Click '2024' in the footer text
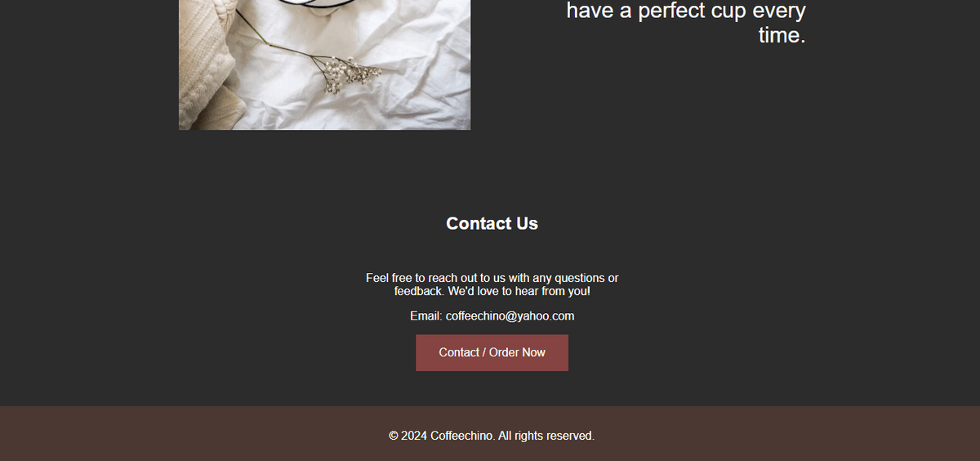Screen dimensions: 980x461 coord(414,436)
